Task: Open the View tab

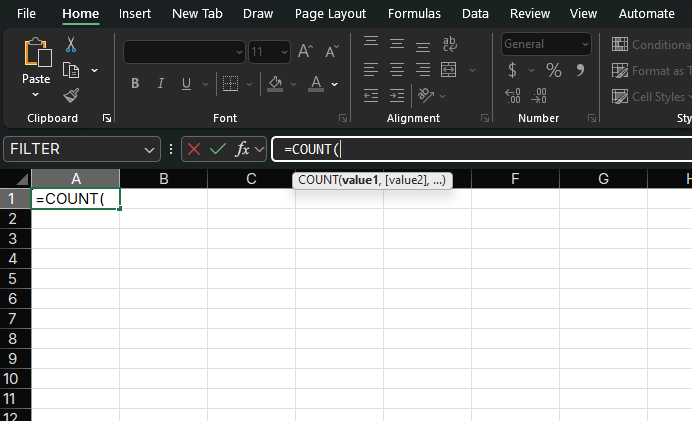Action: click(x=583, y=14)
